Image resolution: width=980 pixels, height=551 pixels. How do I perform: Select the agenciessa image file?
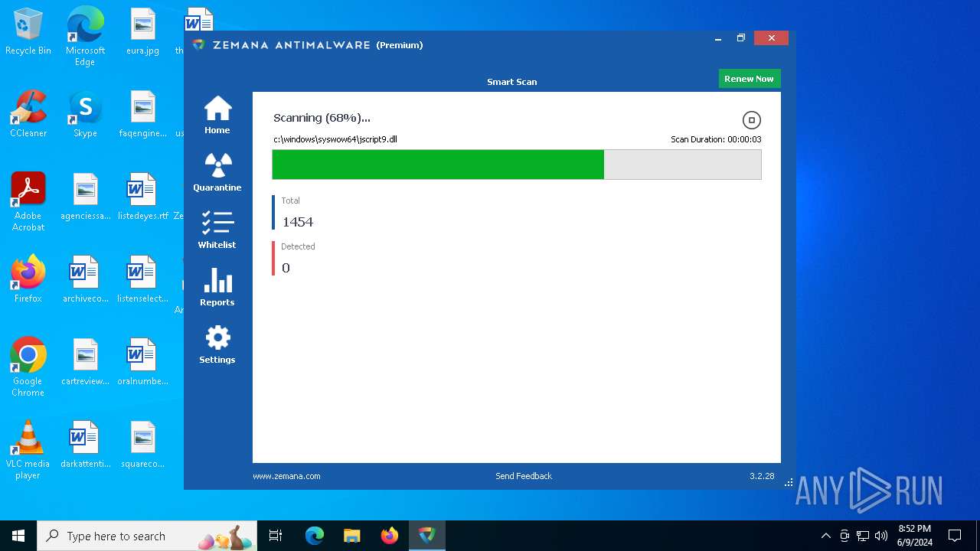85,197
